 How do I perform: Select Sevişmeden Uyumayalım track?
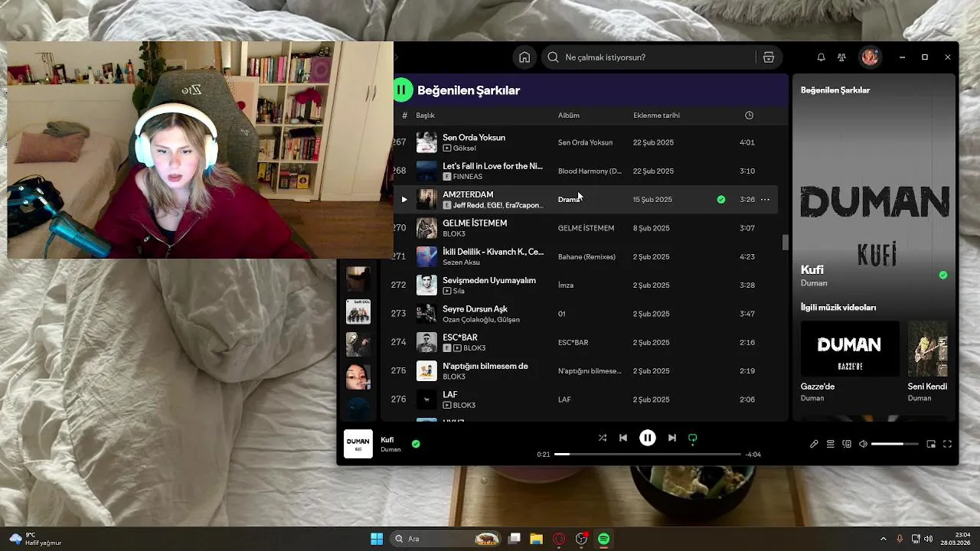pos(489,281)
